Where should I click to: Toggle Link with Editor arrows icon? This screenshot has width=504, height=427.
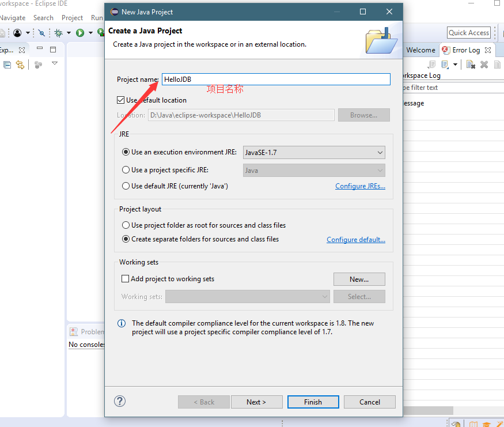pos(20,65)
